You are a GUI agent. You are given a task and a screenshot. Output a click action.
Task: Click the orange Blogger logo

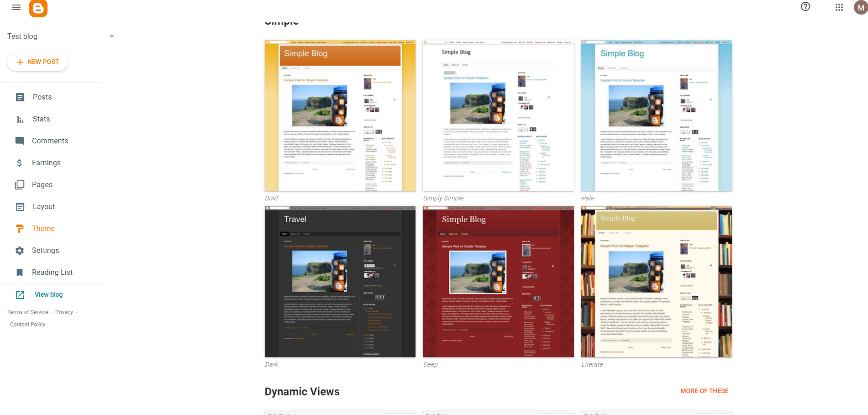pyautogui.click(x=38, y=8)
